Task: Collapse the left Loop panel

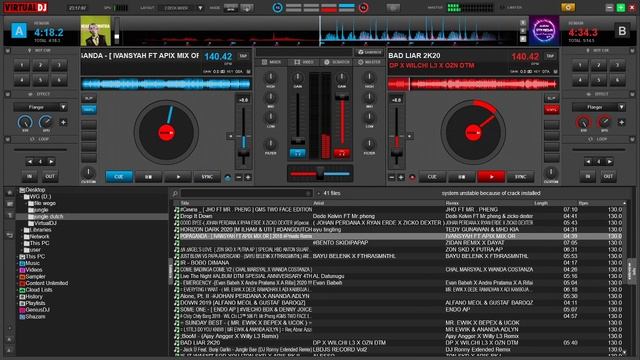Action: pyautogui.click(x=7, y=139)
